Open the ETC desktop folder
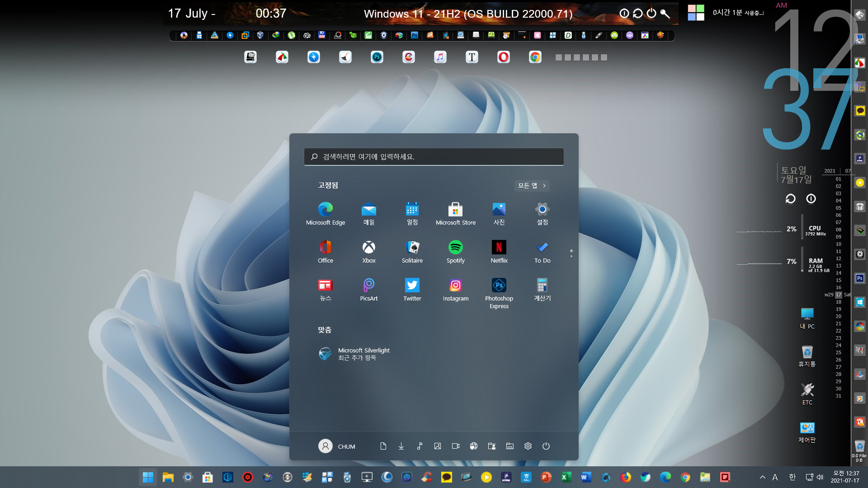Image resolution: width=868 pixels, height=488 pixels. tap(807, 394)
